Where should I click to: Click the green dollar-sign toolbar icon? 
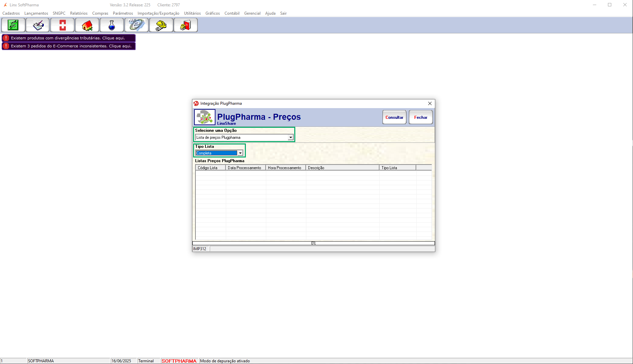tap(13, 25)
